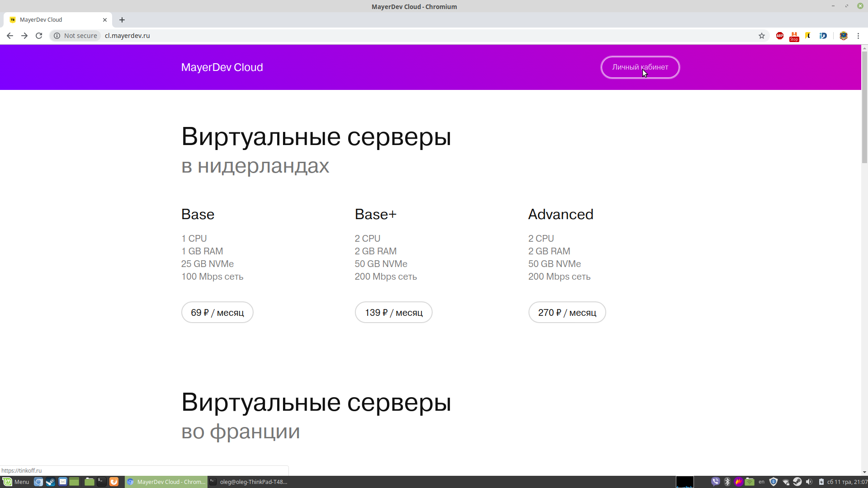Open the orange Stop extension icon
The image size is (868, 488).
pyautogui.click(x=794, y=36)
